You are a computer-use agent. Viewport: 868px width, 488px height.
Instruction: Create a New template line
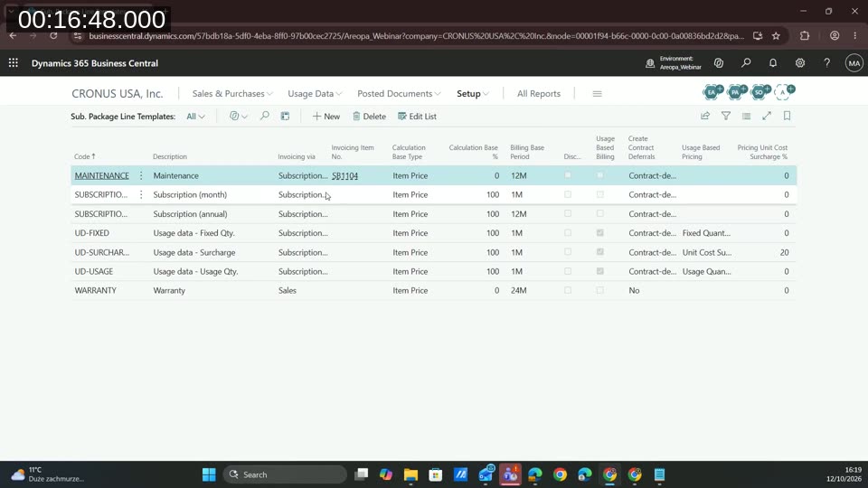[326, 117]
